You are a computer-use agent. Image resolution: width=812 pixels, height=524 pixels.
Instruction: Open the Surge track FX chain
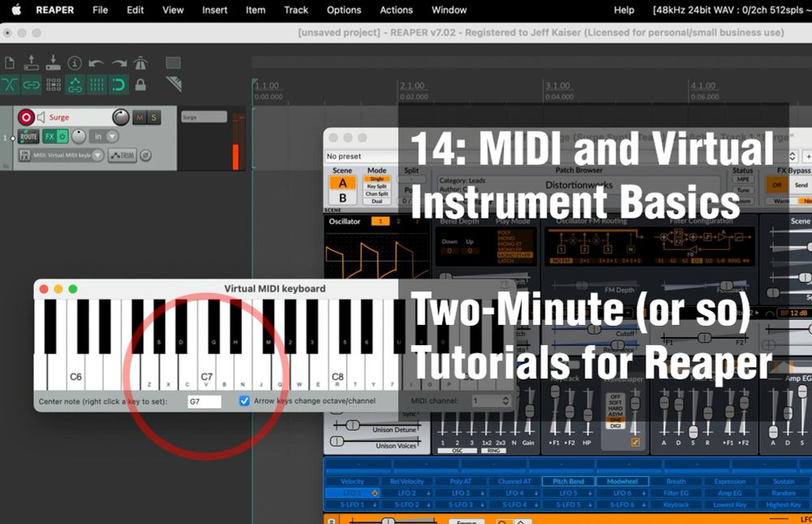click(50, 136)
